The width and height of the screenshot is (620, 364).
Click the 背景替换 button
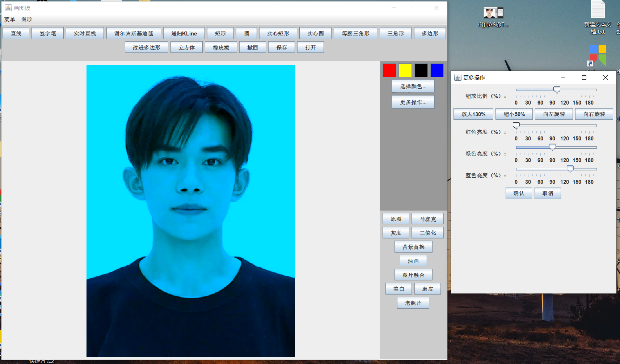(413, 247)
